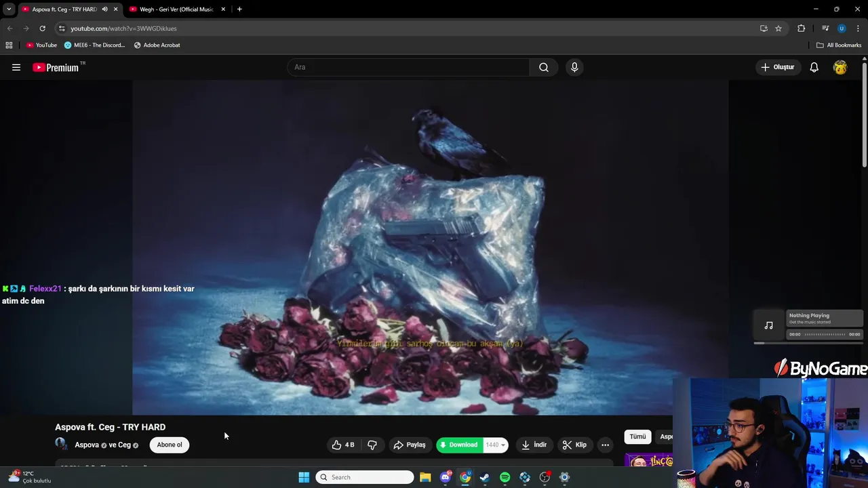Open weather widget 12°C Çok bulutlu

[28, 477]
